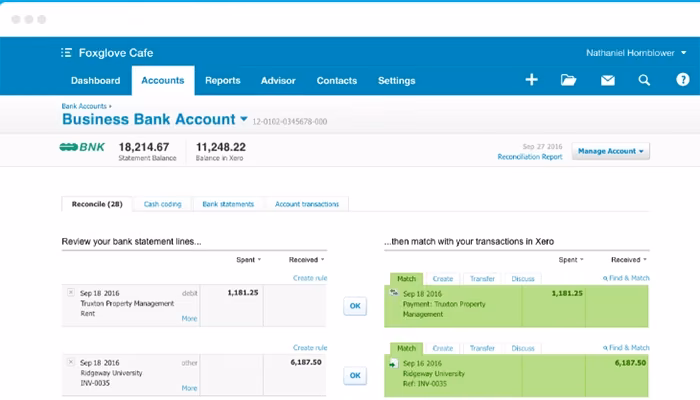The image size is (700, 400).
Task: Click account number 12-0102-0345678-000
Action: [290, 121]
